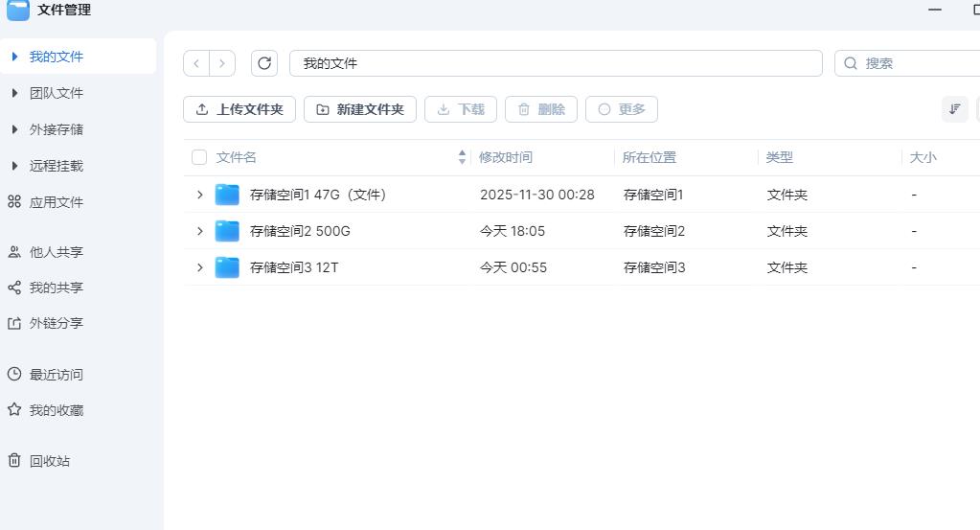Viewport: 980px width, 530px height.
Task: Click the File Manager app icon in title bar
Action: tap(17, 10)
